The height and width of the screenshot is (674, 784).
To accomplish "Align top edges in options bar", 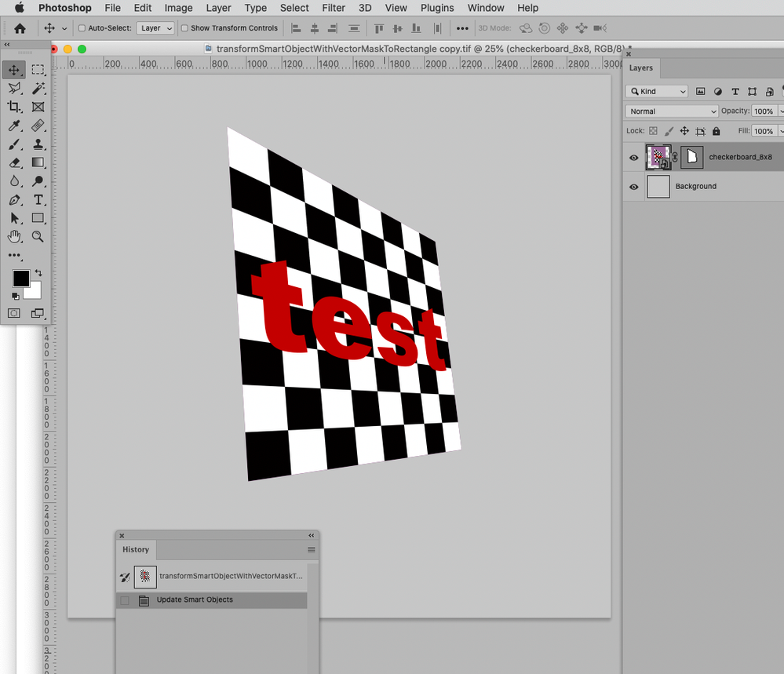I will click(379, 28).
